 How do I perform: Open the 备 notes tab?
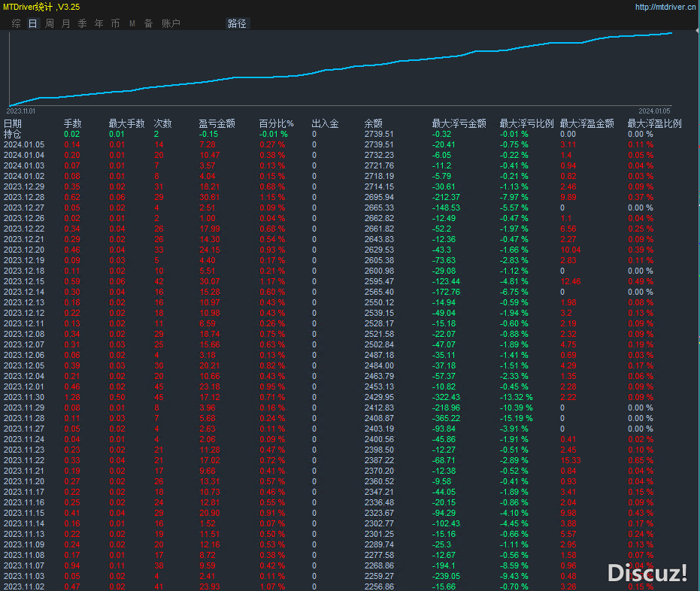tap(148, 23)
